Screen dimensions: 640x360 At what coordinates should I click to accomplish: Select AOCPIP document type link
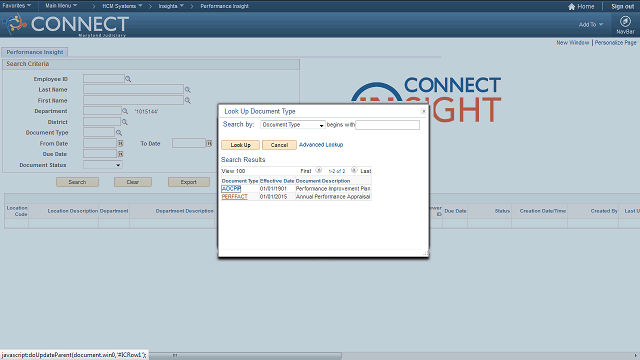(x=231, y=189)
